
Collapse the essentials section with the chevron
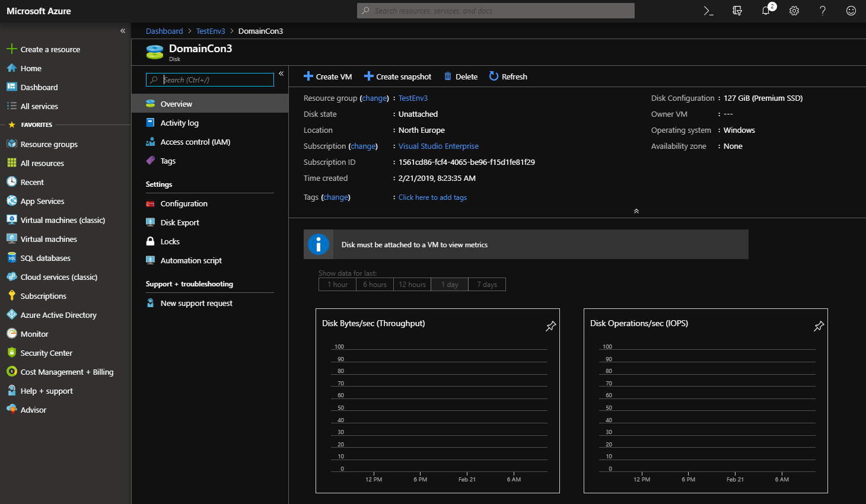coord(636,211)
